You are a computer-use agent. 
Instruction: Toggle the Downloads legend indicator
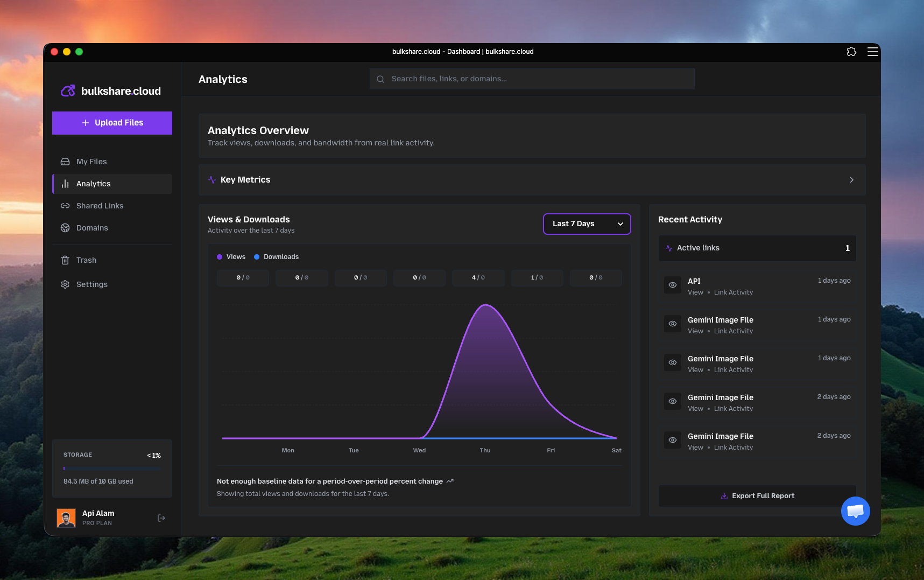click(257, 257)
